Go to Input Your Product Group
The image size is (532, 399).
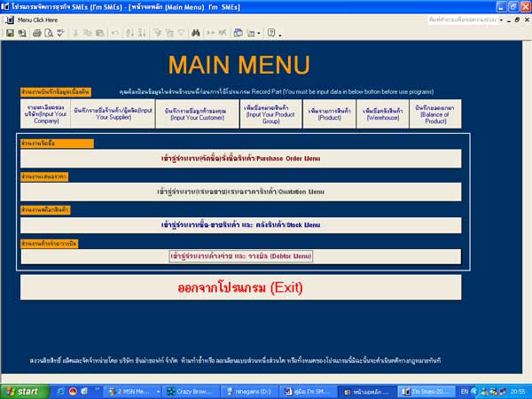coord(270,113)
